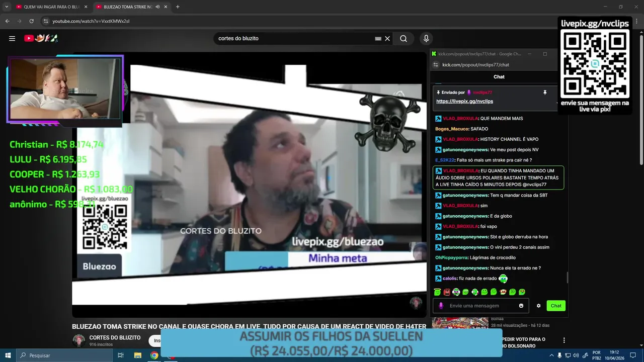The image size is (644, 362).
Task: Open Chrome from the taskbar
Action: pos(154,355)
